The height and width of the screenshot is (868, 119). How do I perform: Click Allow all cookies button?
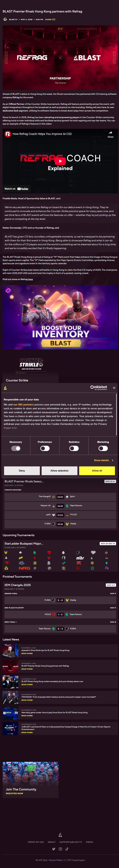(97, 471)
